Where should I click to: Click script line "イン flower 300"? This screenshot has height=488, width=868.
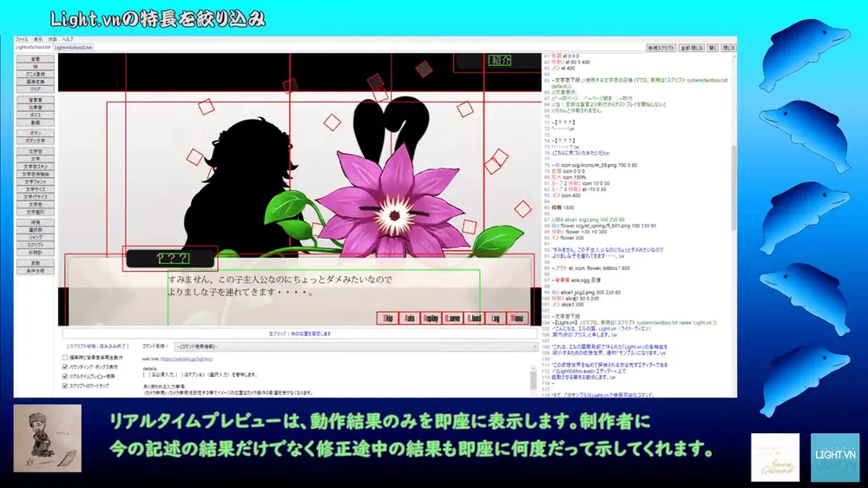point(568,238)
